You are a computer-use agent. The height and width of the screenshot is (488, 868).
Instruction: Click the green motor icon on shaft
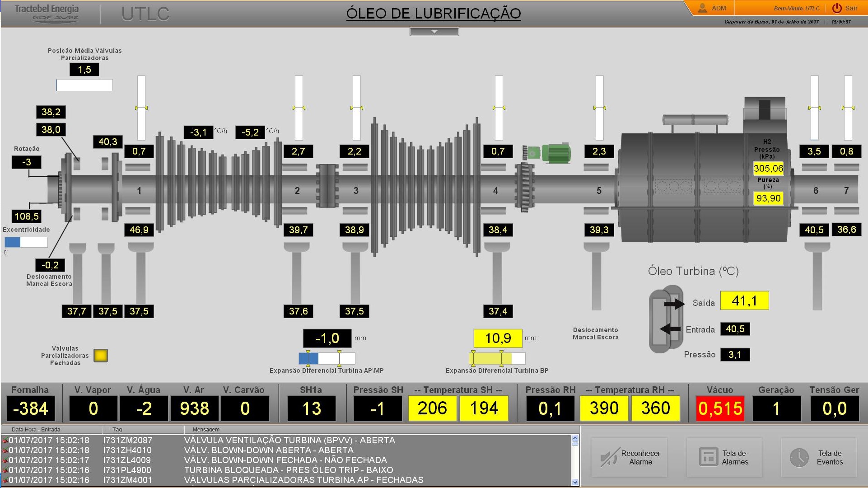tap(555, 153)
